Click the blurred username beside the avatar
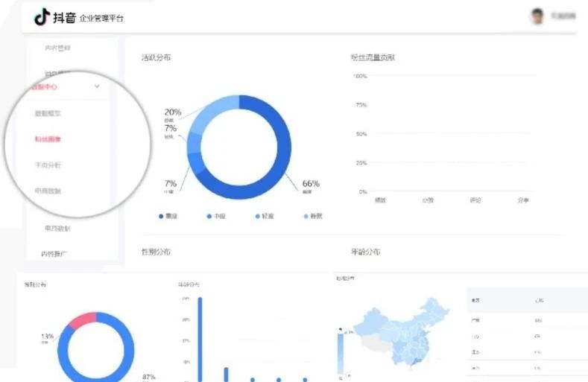Screen dimensions: 588x382 [x=563, y=16]
